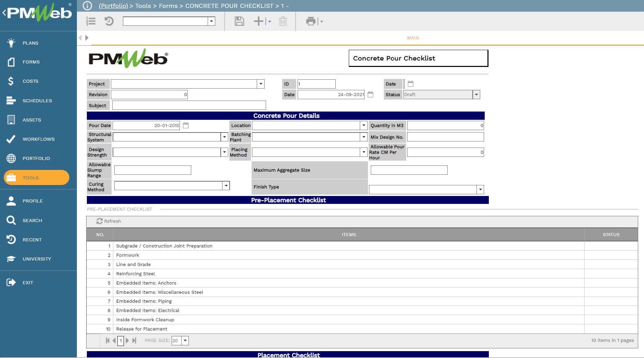Select the 'Reinforcing Steel' checklist row
Image resolution: width=644 pixels, height=358 pixels.
(362, 274)
